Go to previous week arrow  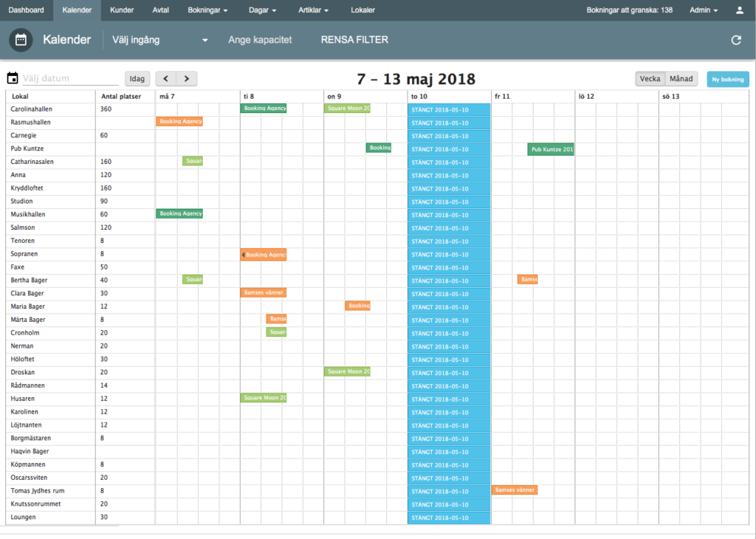point(166,78)
